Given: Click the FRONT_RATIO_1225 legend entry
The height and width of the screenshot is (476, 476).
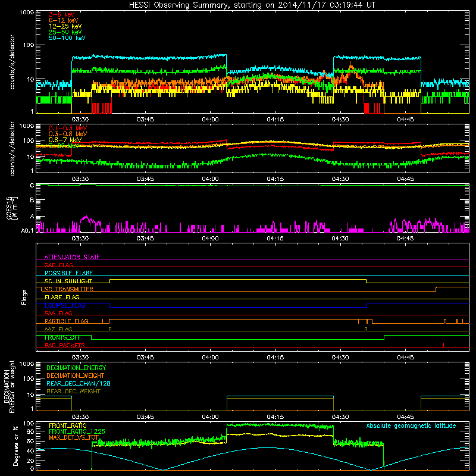Looking at the screenshot, I should 77,431.
